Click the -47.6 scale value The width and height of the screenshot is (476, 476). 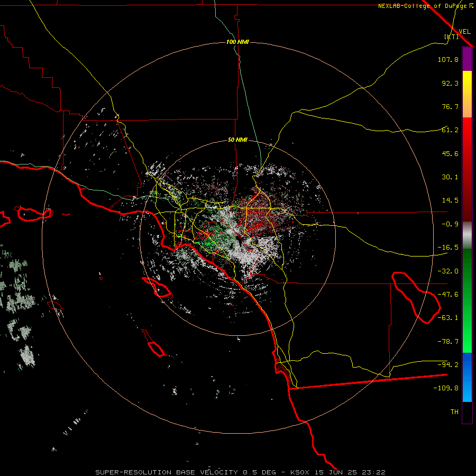point(448,295)
